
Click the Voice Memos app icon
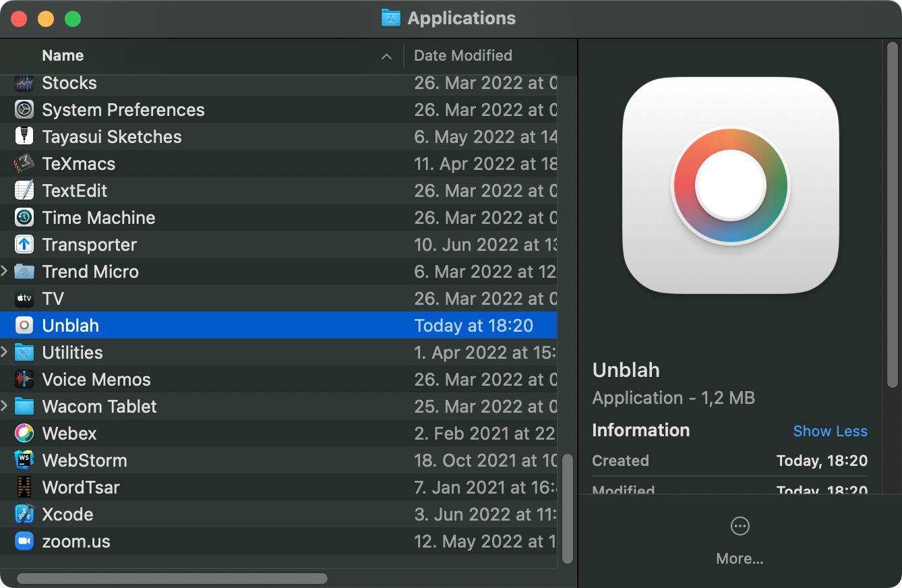24,380
